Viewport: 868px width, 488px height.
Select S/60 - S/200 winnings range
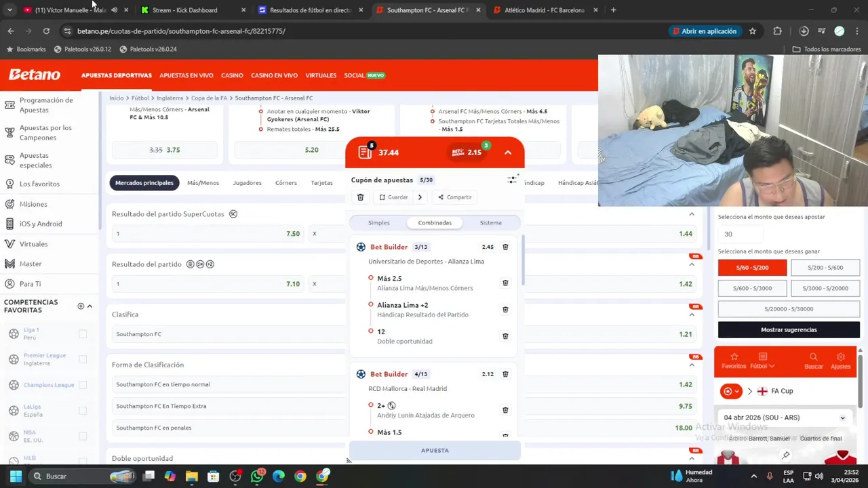point(752,268)
